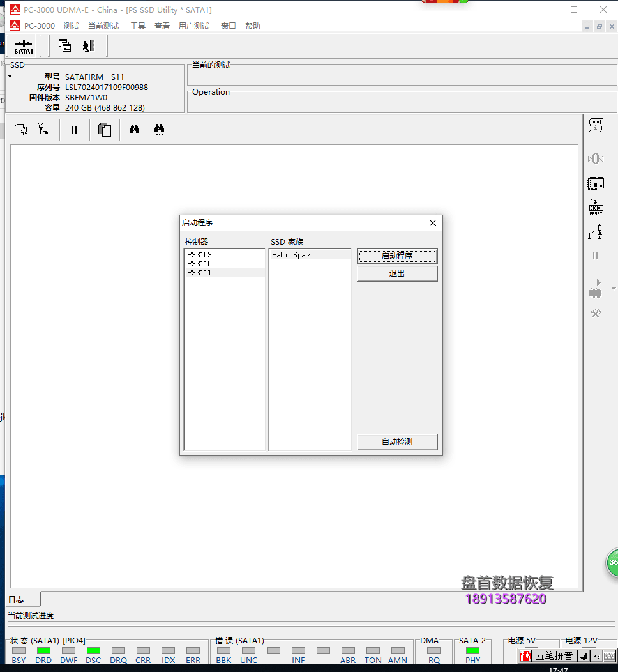Click the power switch icon on right sidebar
This screenshot has width=618, height=672.
(596, 232)
